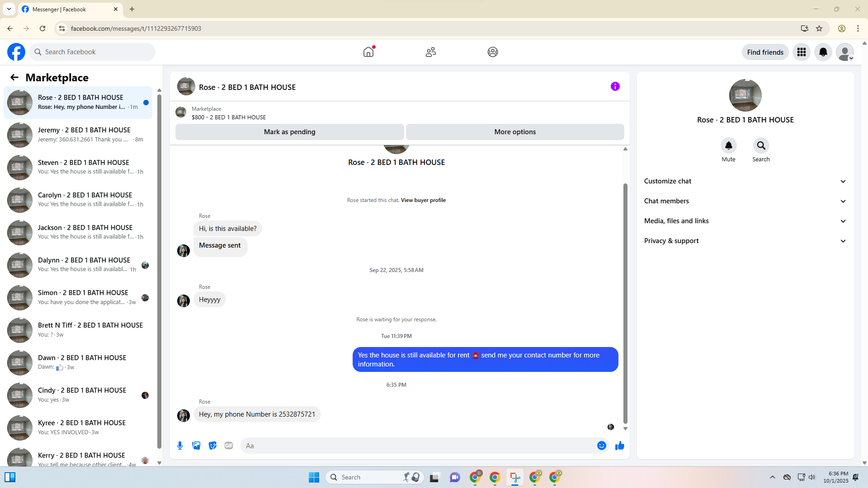Record a voice clip

(180, 446)
